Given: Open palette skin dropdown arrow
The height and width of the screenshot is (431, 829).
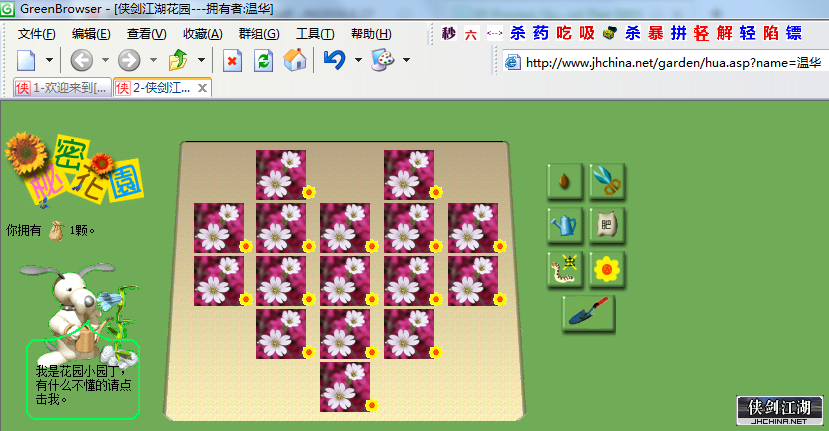Looking at the screenshot, I should [x=406, y=60].
